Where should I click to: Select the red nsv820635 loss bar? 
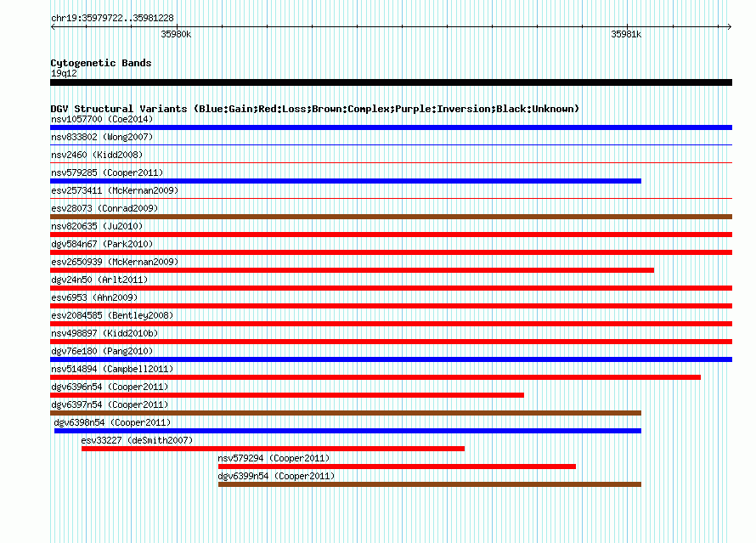click(391, 235)
